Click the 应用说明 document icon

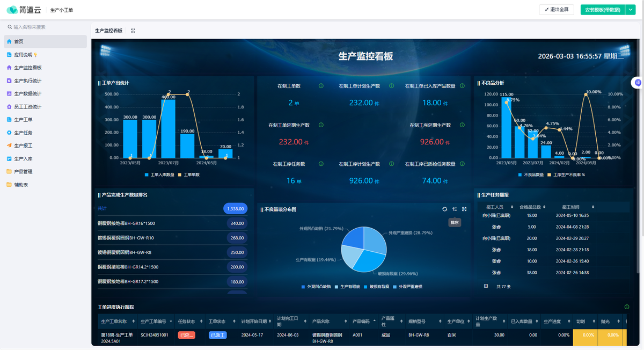9,55
